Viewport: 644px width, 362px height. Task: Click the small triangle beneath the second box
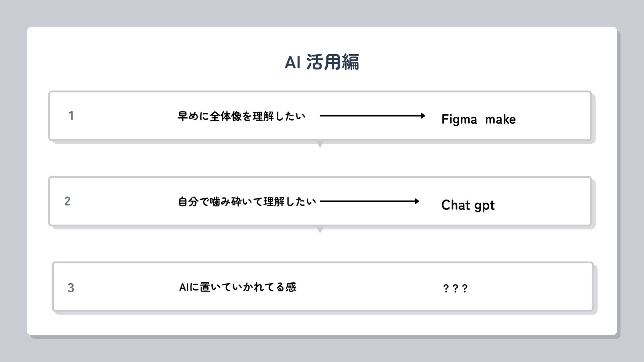320,230
